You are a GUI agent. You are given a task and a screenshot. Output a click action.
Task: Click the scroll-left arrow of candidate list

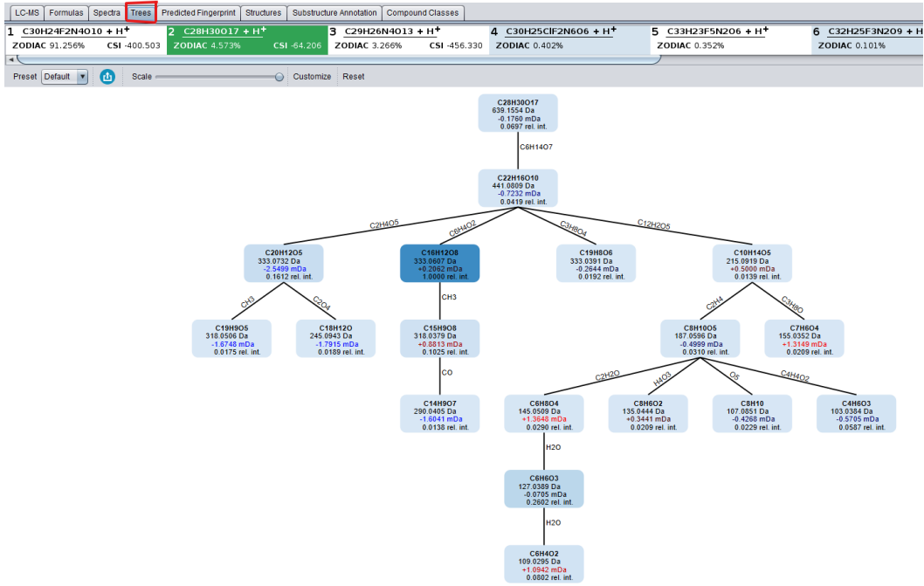click(x=10, y=59)
